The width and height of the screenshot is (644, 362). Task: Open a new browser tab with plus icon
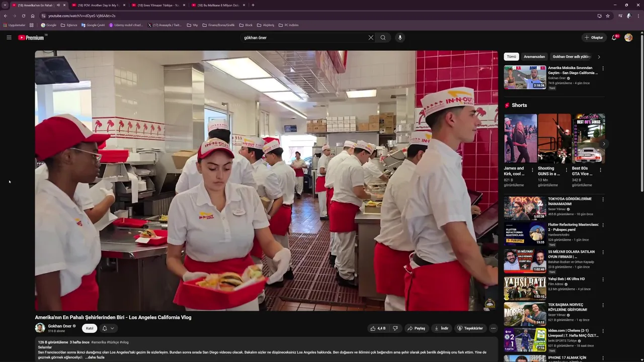coord(253,5)
